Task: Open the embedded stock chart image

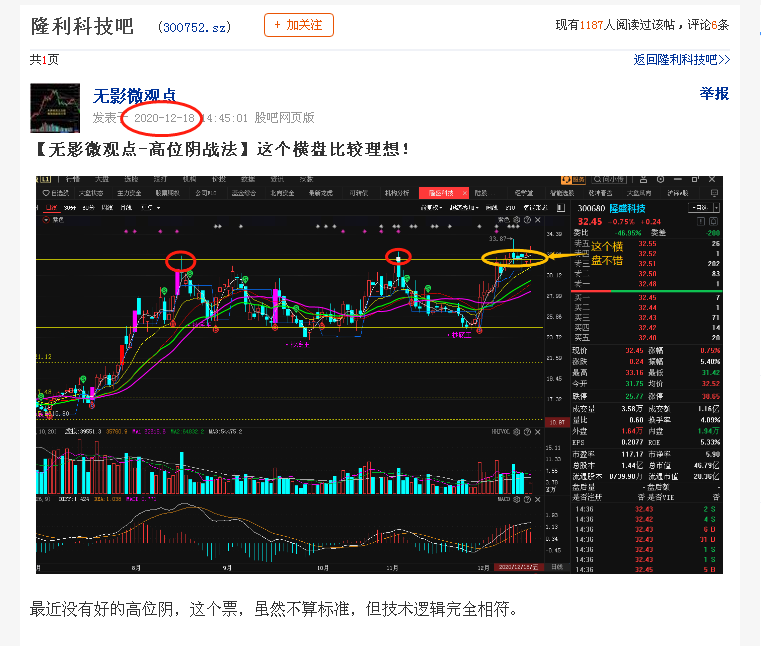Action: [379, 374]
